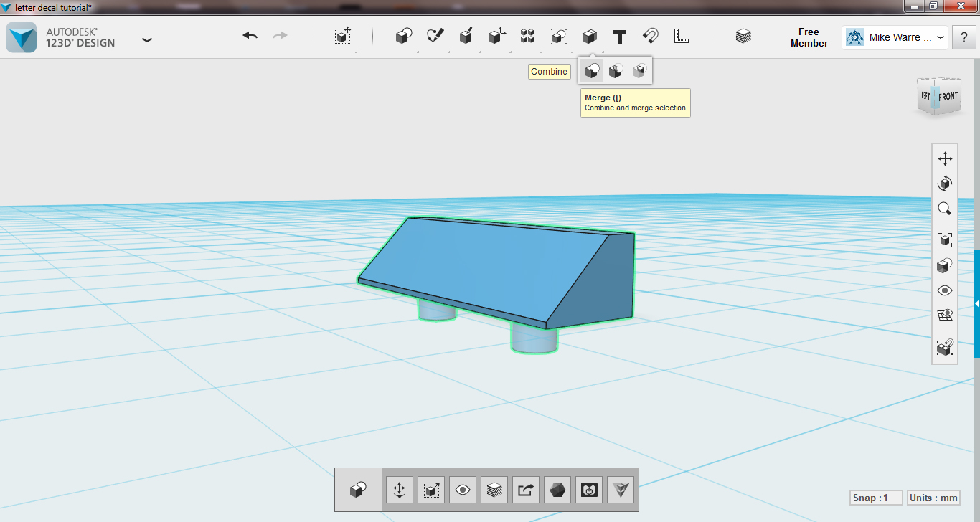
Task: Click the dark polyhedron icon in bottom bar
Action: pos(557,490)
